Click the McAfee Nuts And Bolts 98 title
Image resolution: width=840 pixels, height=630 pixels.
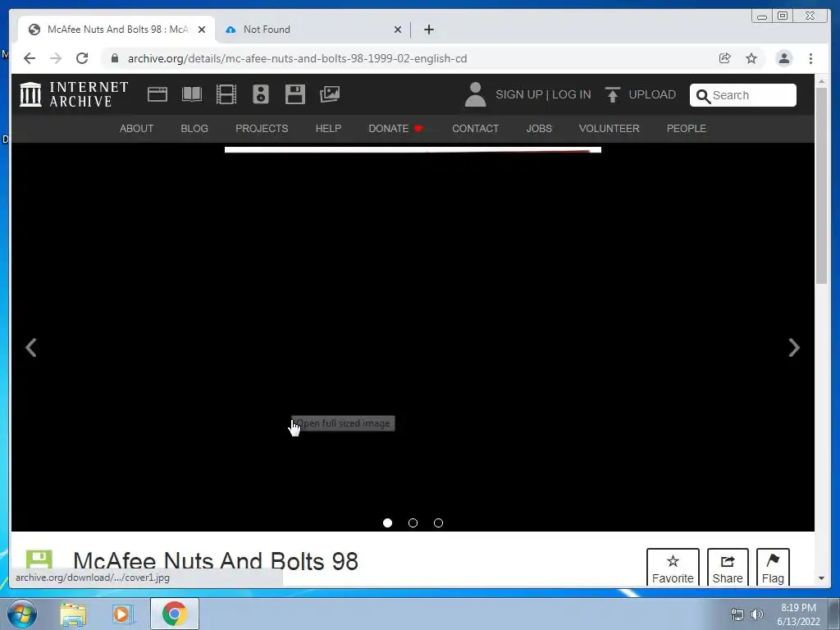pos(216,561)
